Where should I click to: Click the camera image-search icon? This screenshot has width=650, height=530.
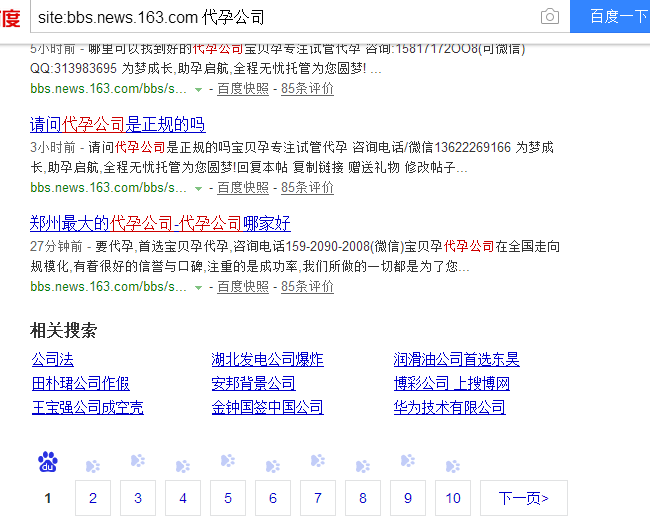[549, 16]
